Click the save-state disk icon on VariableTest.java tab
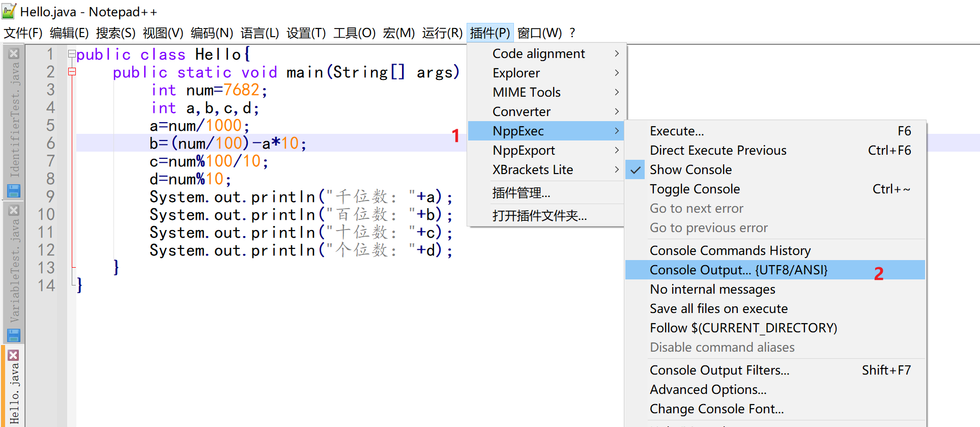 tap(14, 335)
